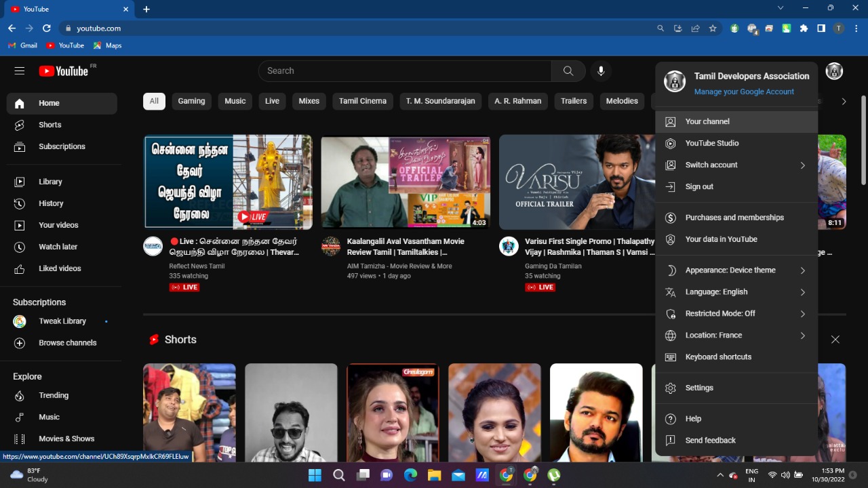
Task: Open Keyboard shortcuts entry
Action: pos(736,357)
